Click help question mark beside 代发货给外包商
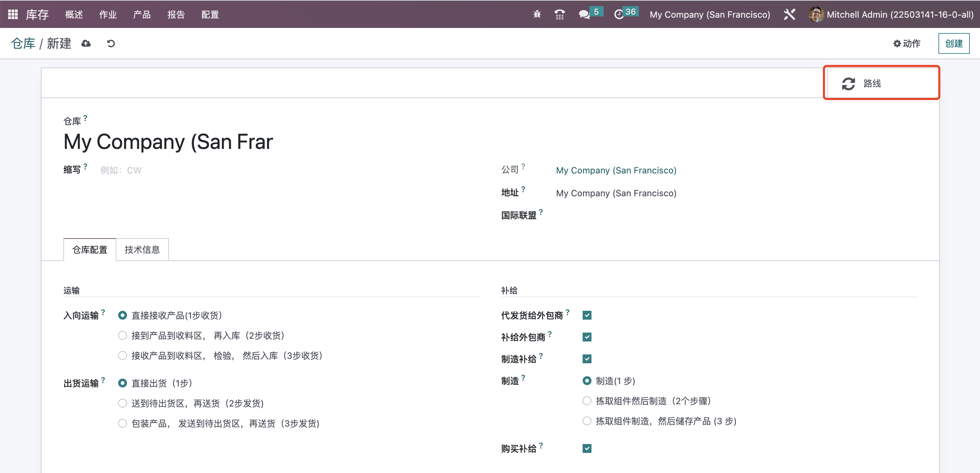This screenshot has height=473, width=980. [567, 312]
